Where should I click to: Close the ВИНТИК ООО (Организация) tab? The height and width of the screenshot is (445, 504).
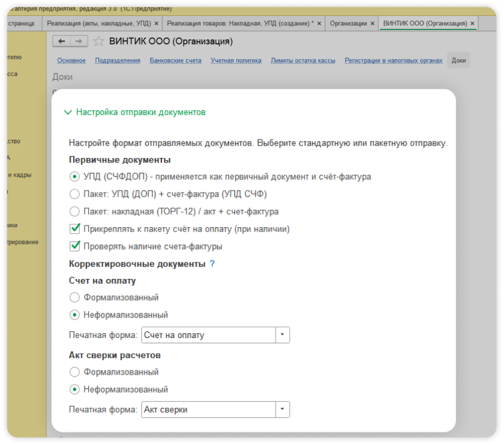click(473, 23)
